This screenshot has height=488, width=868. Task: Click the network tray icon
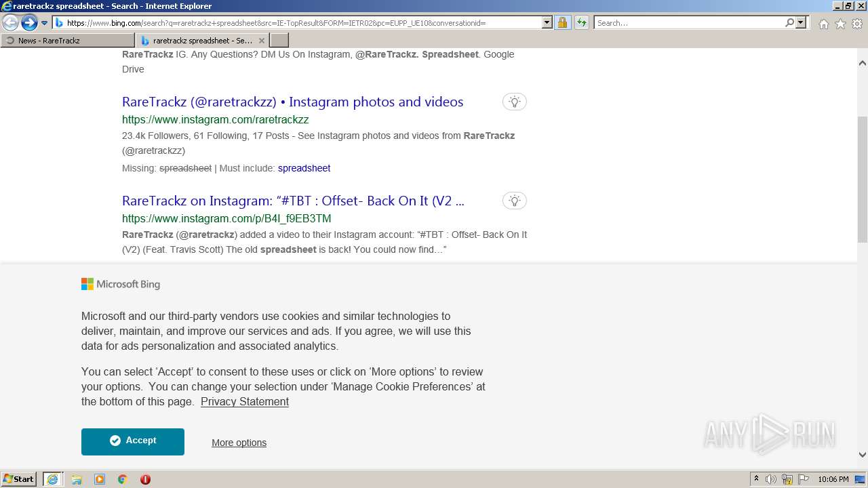[787, 479]
